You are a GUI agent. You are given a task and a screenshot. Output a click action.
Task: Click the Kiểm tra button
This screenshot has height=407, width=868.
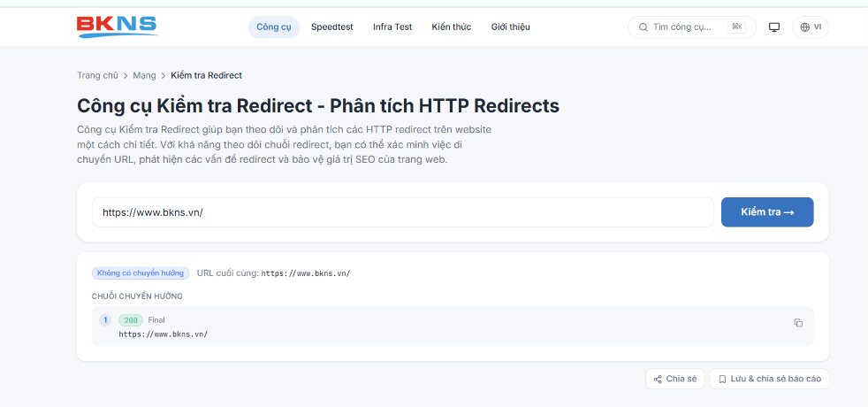[767, 212]
